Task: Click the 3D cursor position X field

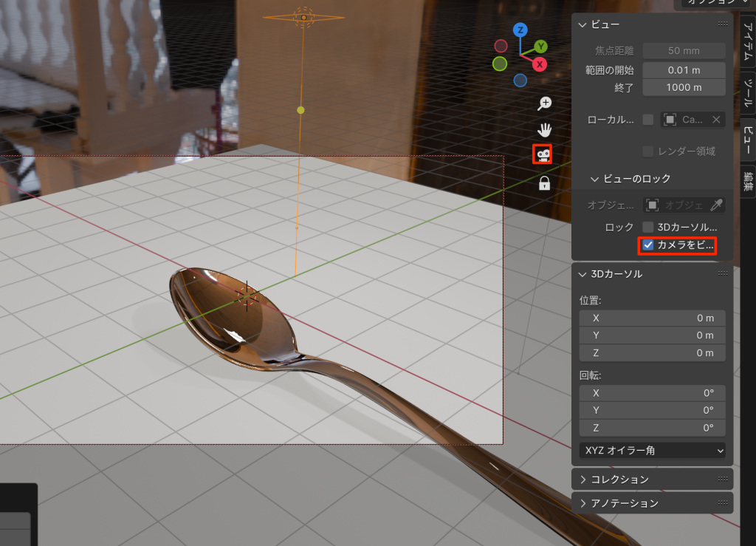Action: click(x=652, y=318)
